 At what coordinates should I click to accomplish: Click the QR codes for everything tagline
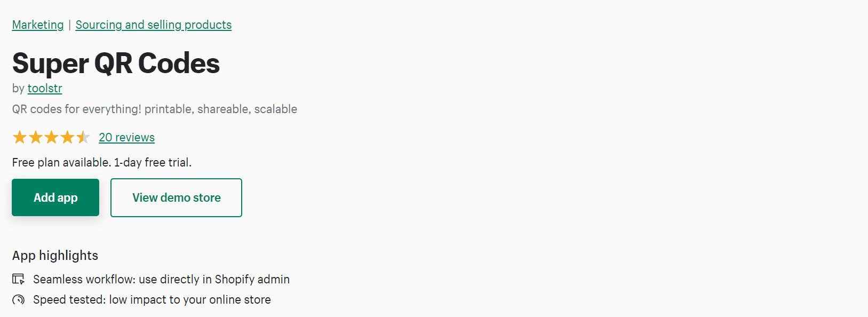click(x=155, y=109)
